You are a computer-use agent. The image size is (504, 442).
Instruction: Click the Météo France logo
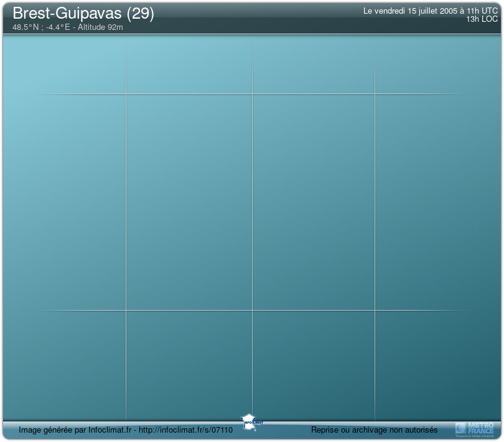click(475, 429)
